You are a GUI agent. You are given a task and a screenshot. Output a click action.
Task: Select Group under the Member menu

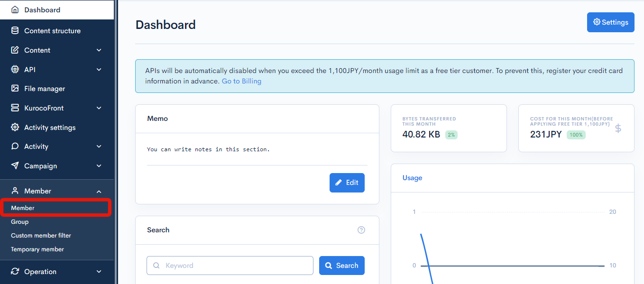tap(19, 221)
